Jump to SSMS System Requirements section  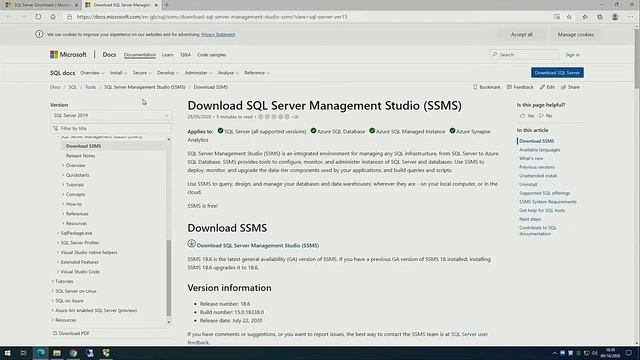click(548, 202)
